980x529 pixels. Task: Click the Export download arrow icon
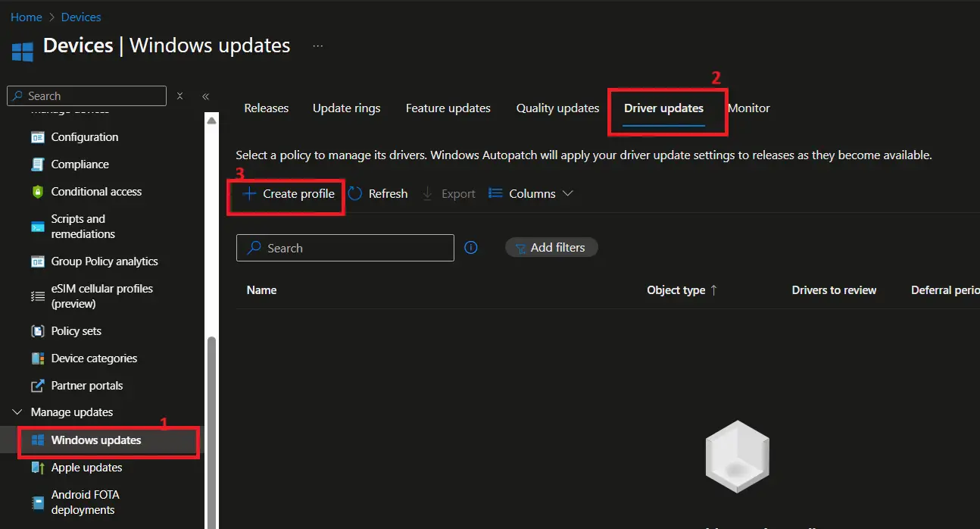428,194
